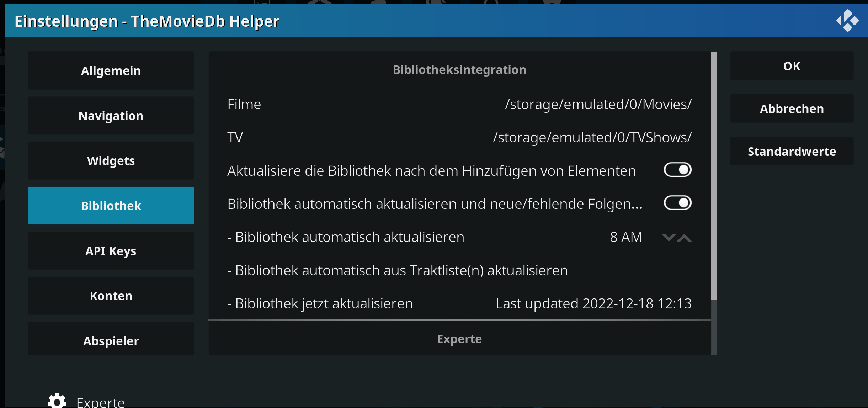Click the Kodi logo icon
Viewport: 868px width, 408px height.
[847, 21]
